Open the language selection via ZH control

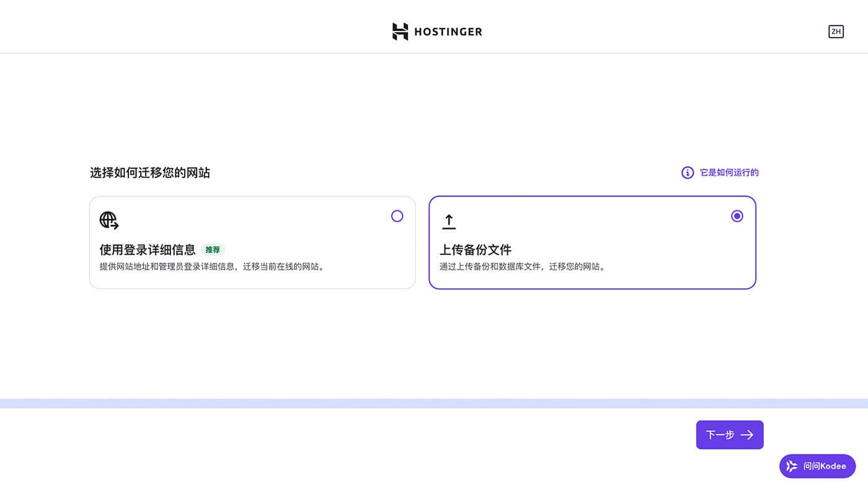(x=835, y=31)
